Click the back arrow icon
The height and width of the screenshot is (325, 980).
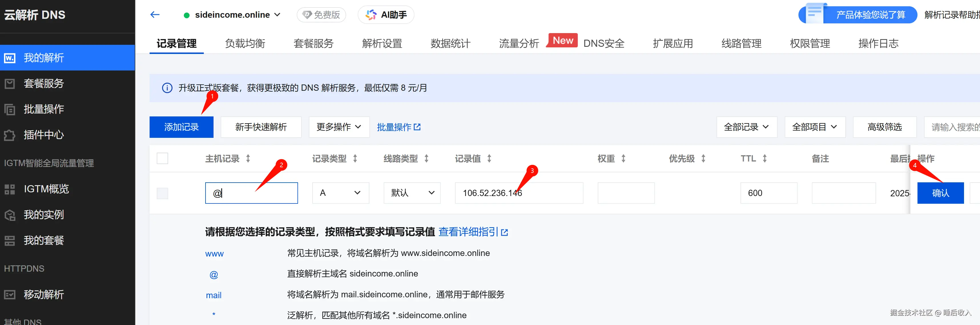coord(155,15)
